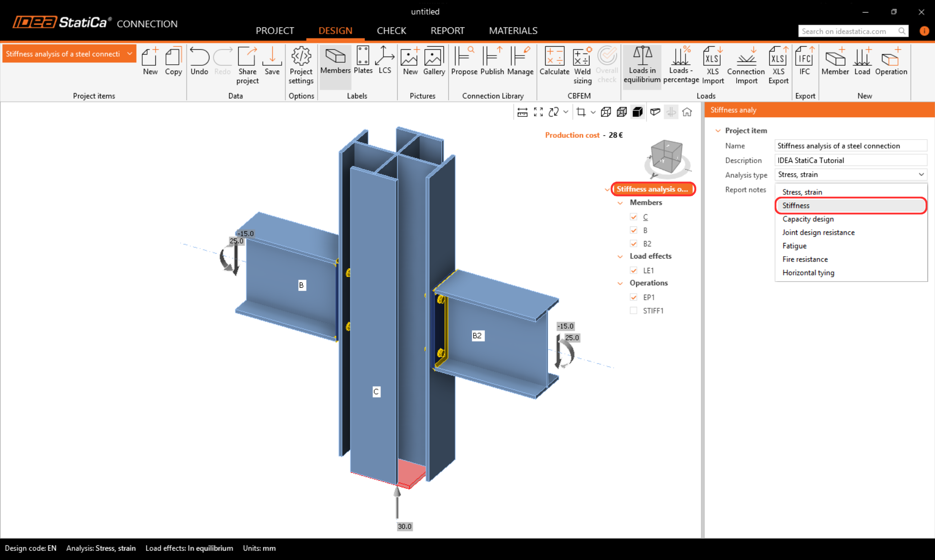Click Share project in Data group
The image size is (935, 560).
coord(247,66)
